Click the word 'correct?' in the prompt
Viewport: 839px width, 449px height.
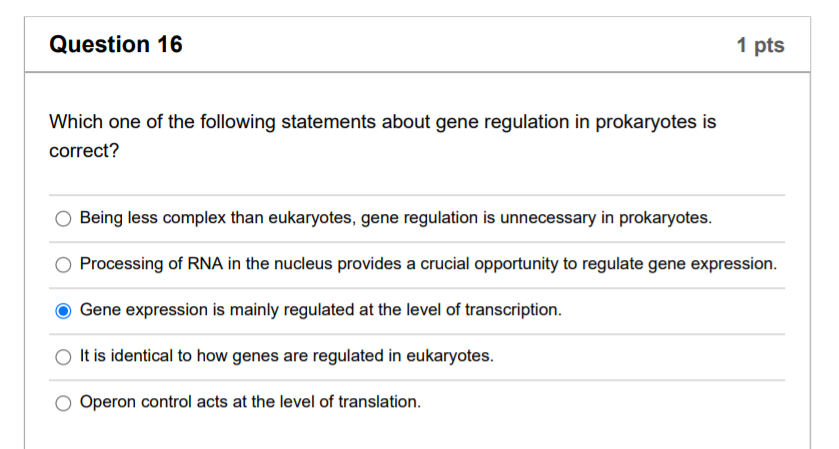click(84, 151)
